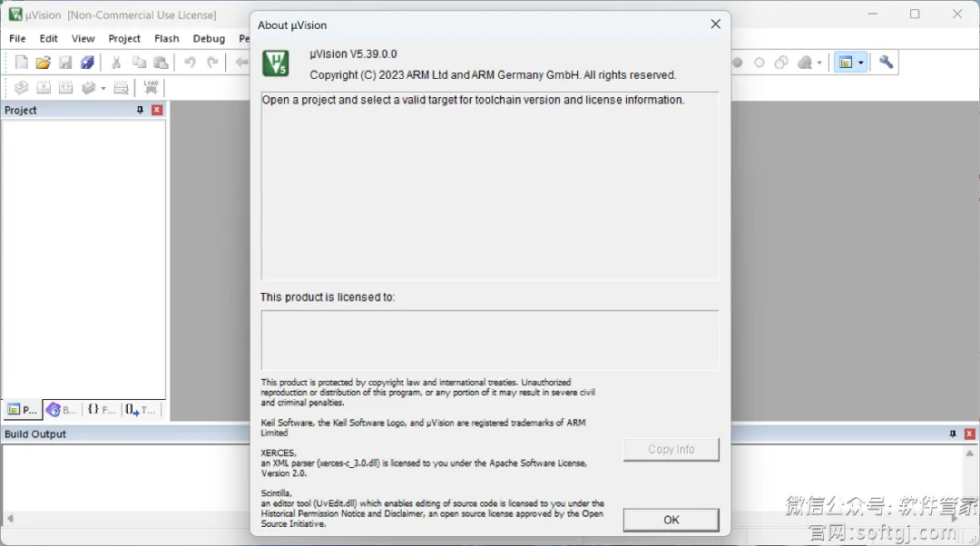The width and height of the screenshot is (980, 546).
Task: Click the Save All stacked floppies icon
Action: 87,63
